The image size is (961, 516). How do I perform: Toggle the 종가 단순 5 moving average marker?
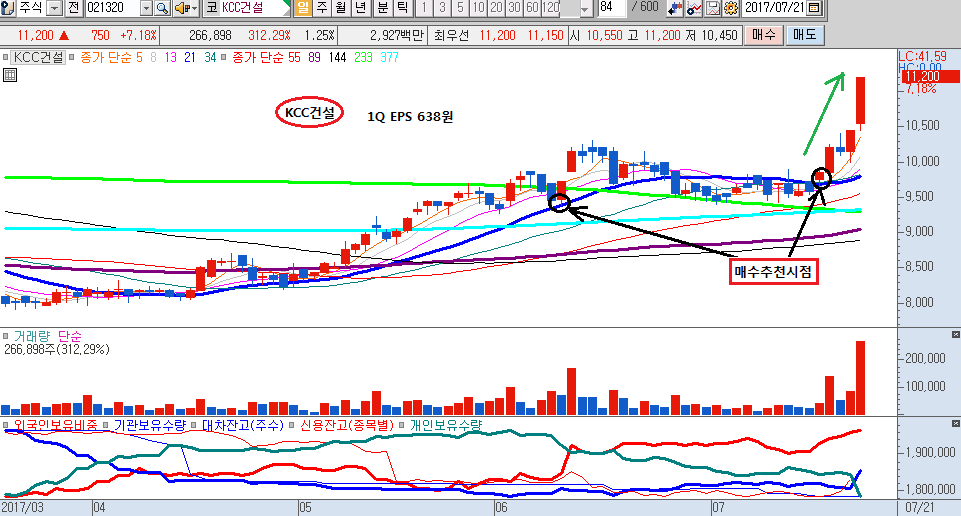pyautogui.click(x=72, y=58)
